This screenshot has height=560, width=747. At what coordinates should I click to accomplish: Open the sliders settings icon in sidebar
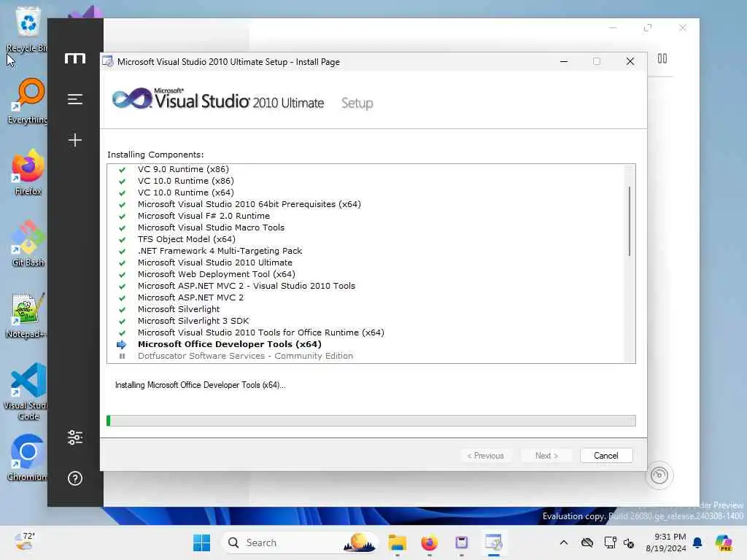(75, 437)
